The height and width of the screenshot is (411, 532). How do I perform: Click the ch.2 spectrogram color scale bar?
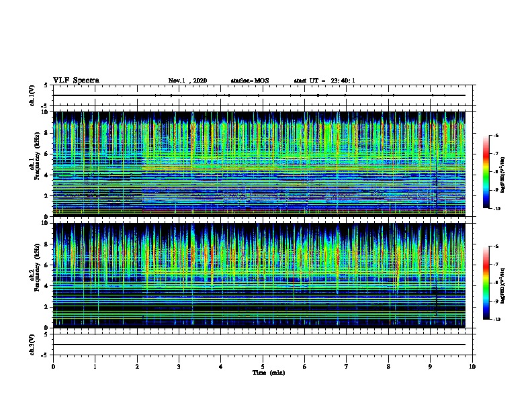(x=486, y=283)
